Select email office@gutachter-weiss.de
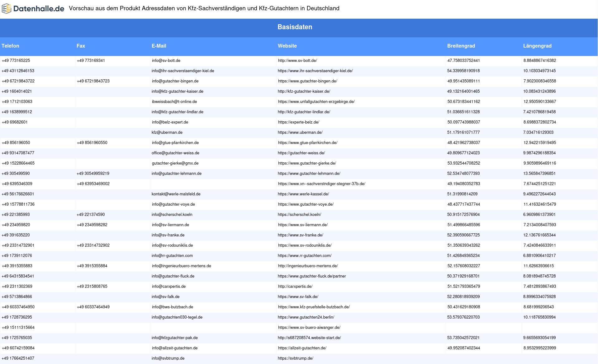 pos(175,153)
